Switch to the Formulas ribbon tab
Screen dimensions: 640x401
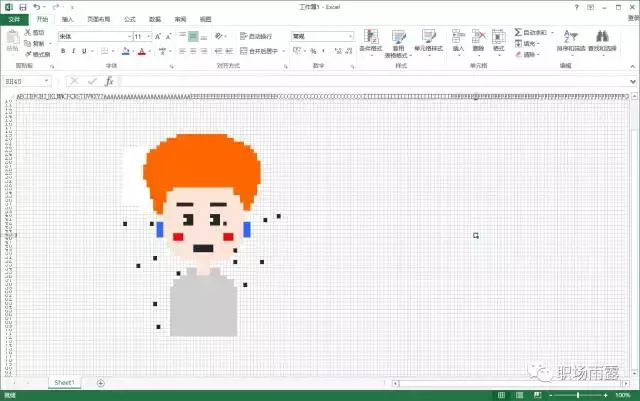(x=130, y=19)
